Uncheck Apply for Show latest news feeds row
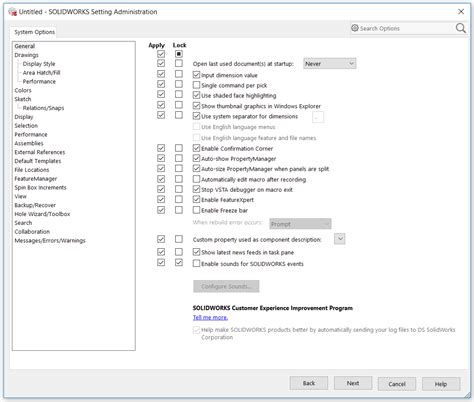Viewport: 474px width, 402px height. point(161,252)
